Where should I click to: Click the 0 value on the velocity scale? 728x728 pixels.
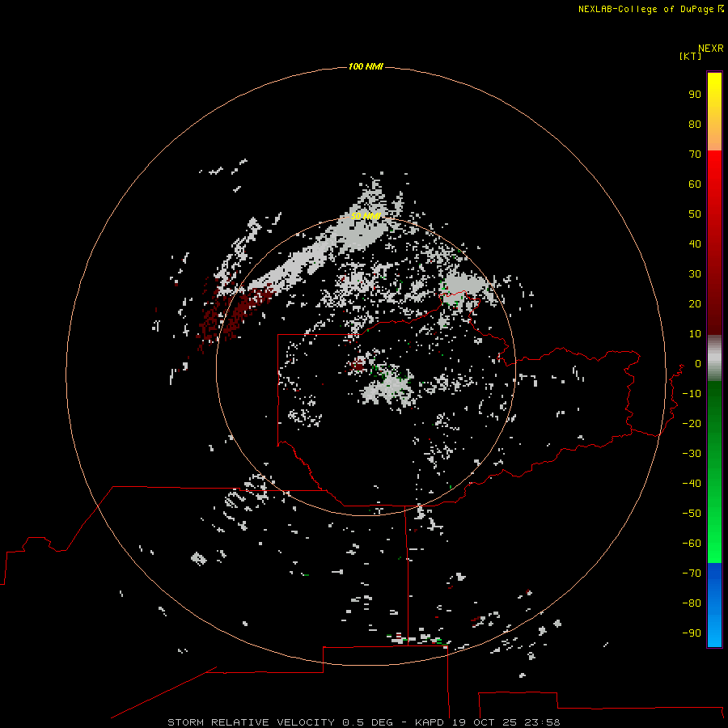click(698, 364)
